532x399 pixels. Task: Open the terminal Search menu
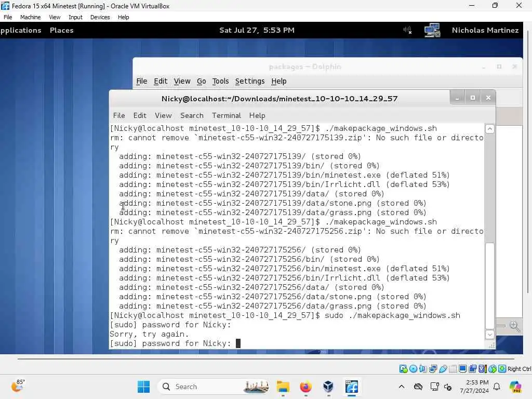pos(192,115)
